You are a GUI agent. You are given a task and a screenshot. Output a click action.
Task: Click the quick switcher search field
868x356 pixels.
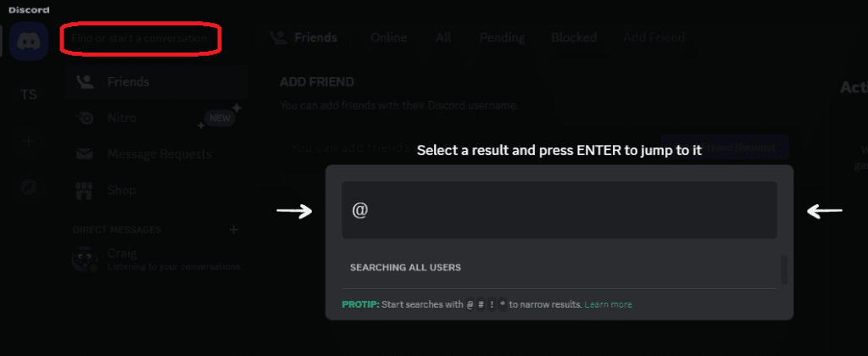tap(559, 210)
